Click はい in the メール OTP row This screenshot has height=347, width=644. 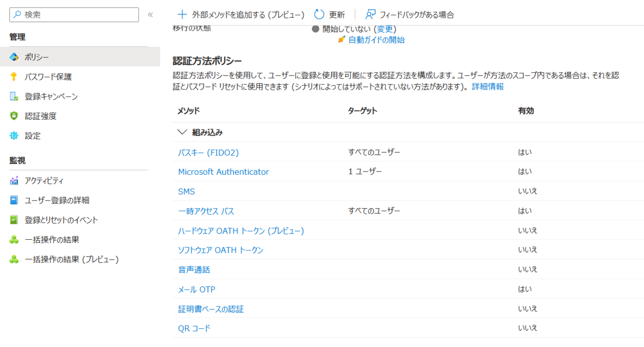525,290
